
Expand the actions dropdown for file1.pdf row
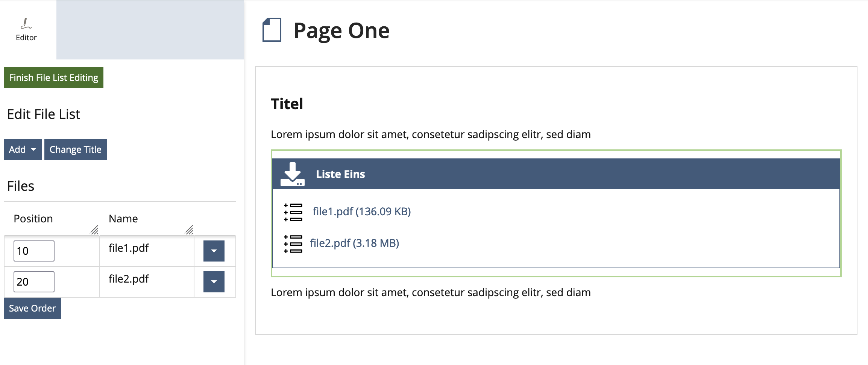pyautogui.click(x=214, y=251)
